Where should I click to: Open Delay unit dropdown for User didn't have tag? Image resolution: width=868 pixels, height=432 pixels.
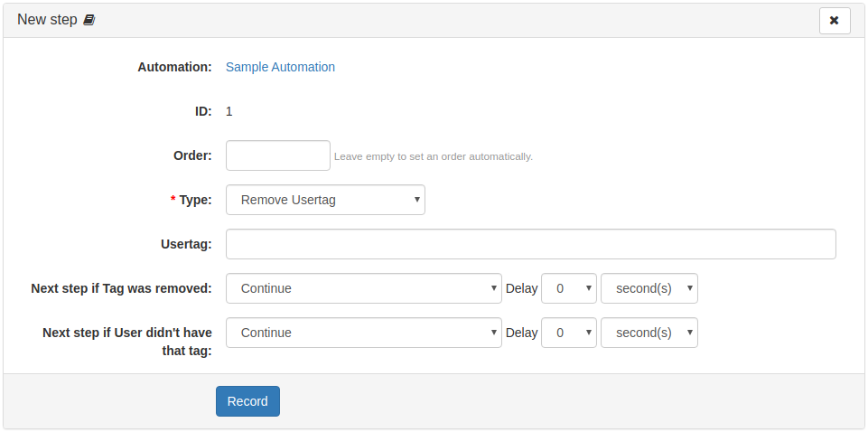[649, 333]
